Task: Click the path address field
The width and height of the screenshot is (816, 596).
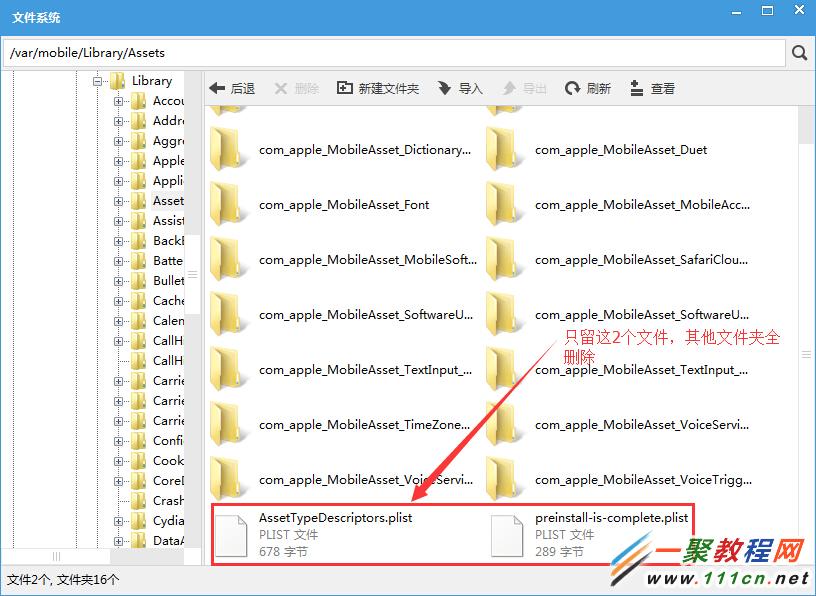Action: 393,53
